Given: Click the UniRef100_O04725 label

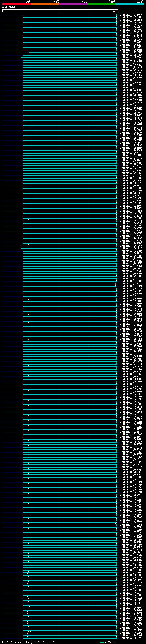Looking at the screenshot, I should point(131,254).
